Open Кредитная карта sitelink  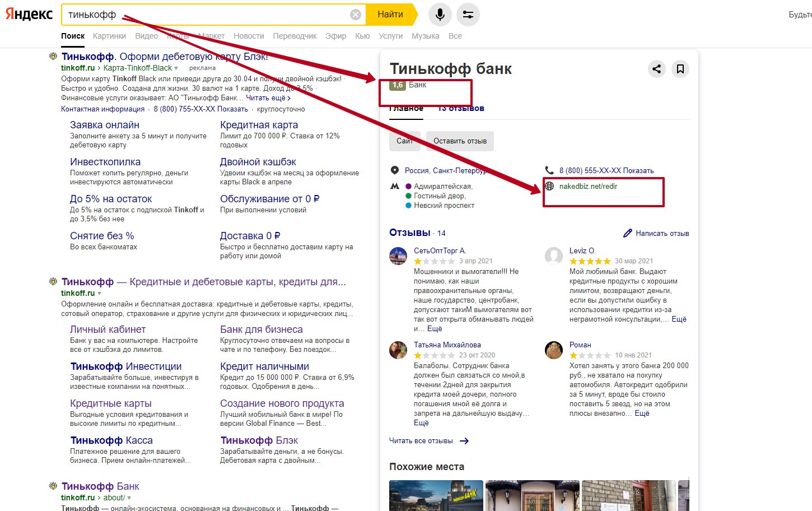click(x=259, y=125)
